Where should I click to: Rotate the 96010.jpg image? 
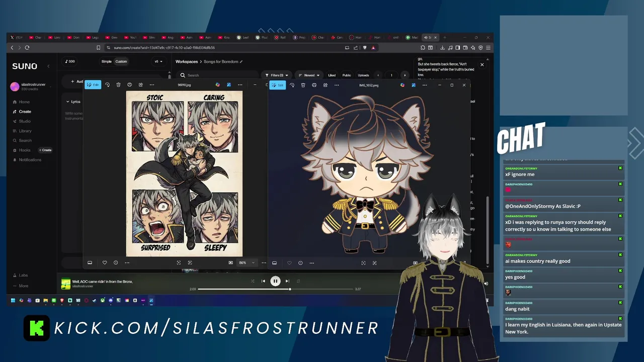[x=107, y=85]
